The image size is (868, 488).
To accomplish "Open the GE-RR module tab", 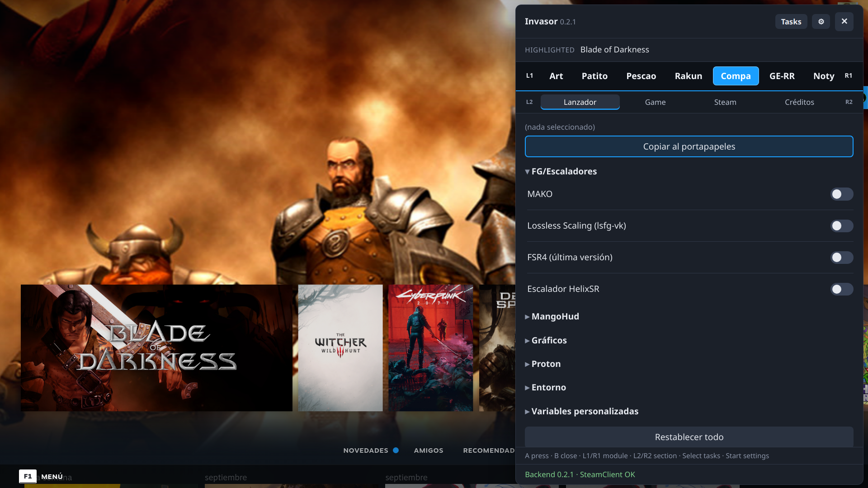I will pyautogui.click(x=782, y=76).
